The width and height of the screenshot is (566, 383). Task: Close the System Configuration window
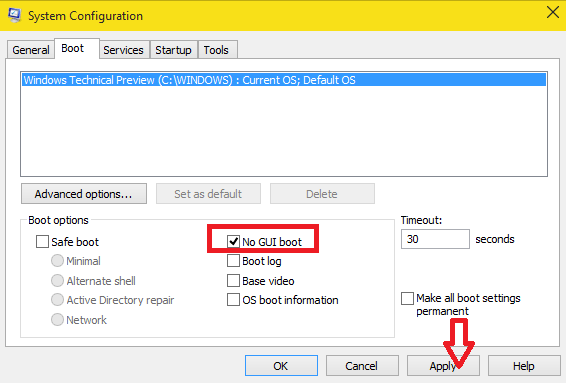(x=553, y=13)
